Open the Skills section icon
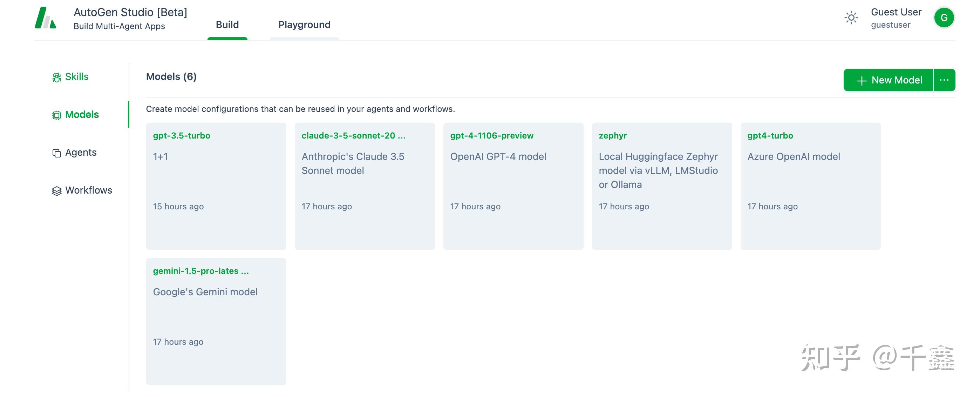Viewport: 980px width, 397px height. pyautogui.click(x=57, y=77)
